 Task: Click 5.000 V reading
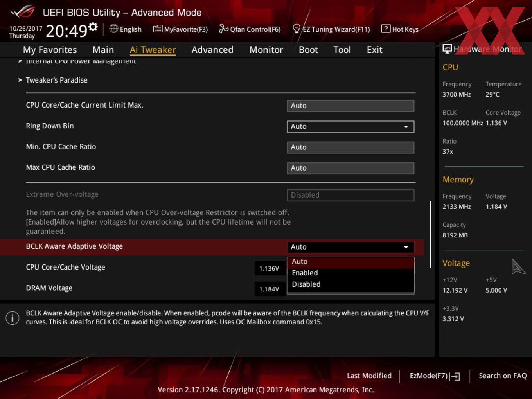[x=496, y=290]
